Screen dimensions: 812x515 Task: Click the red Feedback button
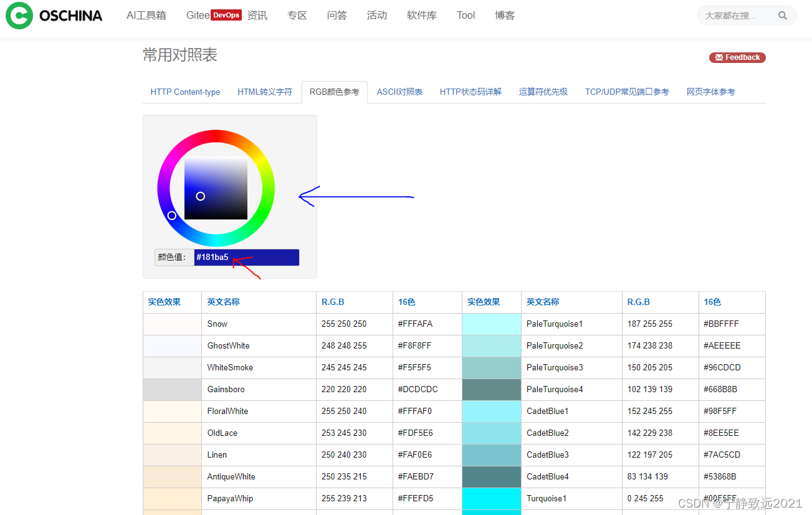737,57
